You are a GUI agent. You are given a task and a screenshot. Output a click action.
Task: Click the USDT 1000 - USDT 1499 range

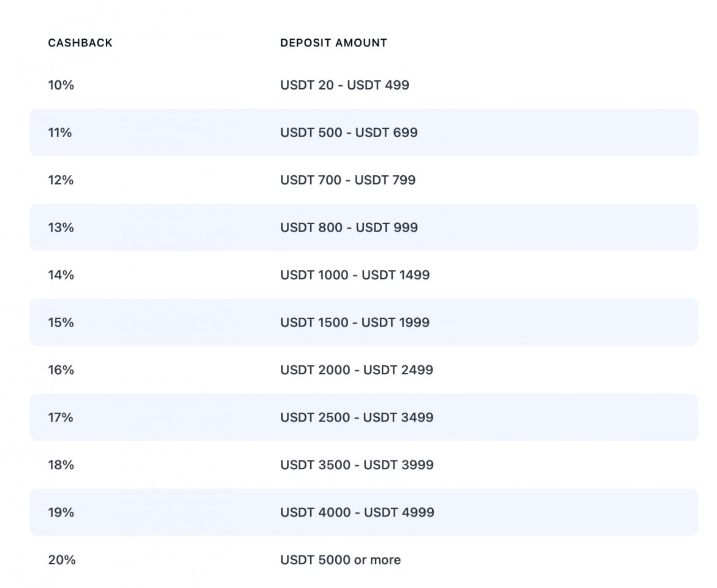click(x=355, y=275)
